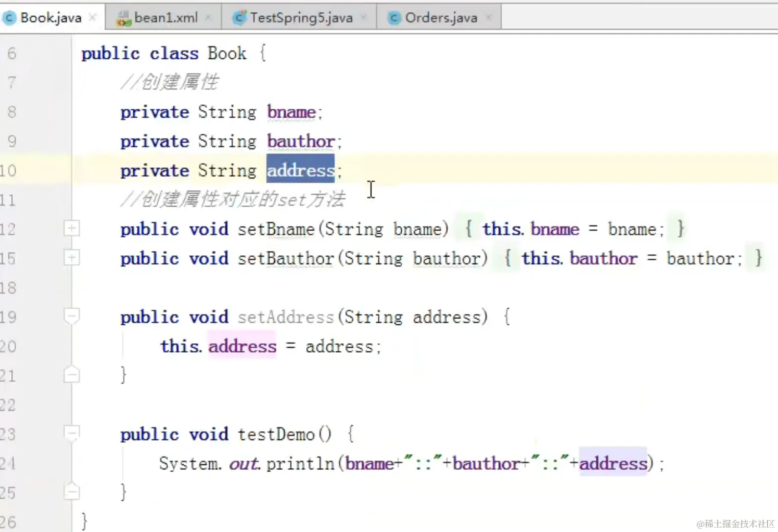Click the class name 'Book' on line 6
This screenshot has height=532, width=778.
[227, 53]
